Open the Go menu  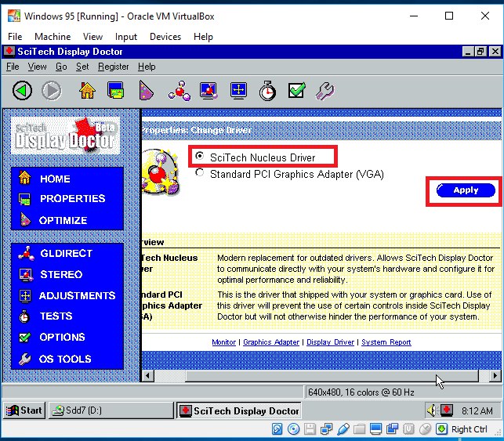[x=61, y=67]
